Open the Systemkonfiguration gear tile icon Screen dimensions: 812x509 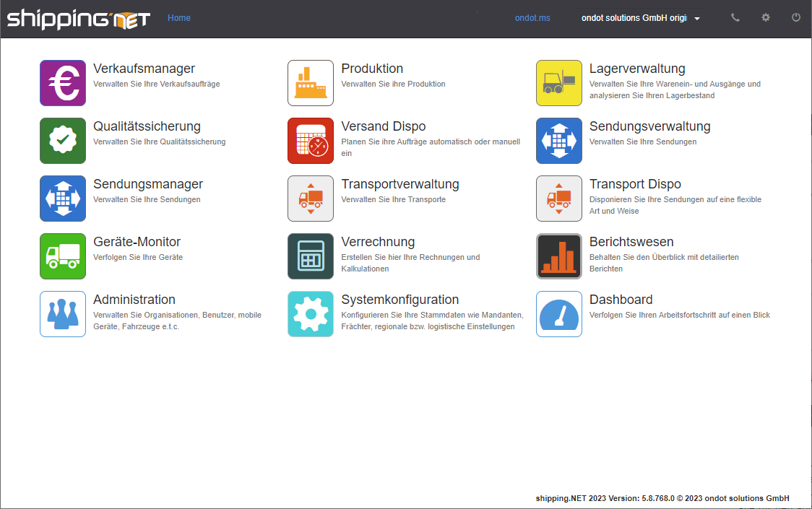tap(311, 314)
